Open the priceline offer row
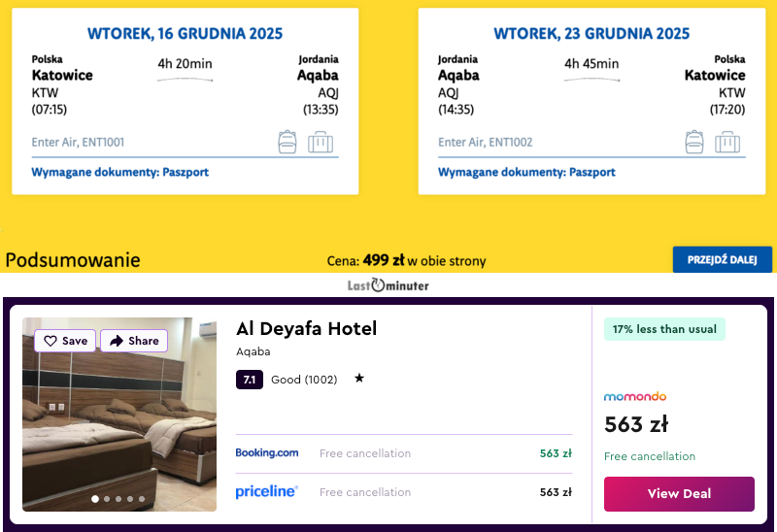This screenshot has height=532, width=777. pos(403,492)
